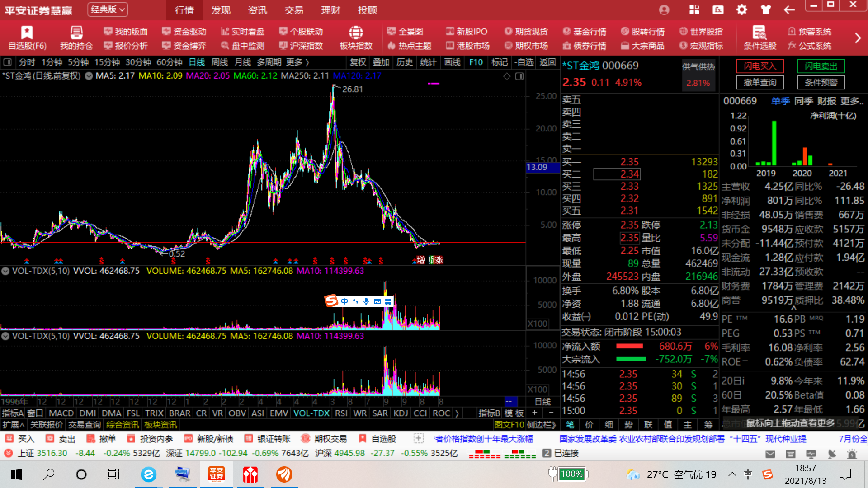The width and height of the screenshot is (868, 488).
Task: Open 世界股指 toolbar item
Action: 701,31
